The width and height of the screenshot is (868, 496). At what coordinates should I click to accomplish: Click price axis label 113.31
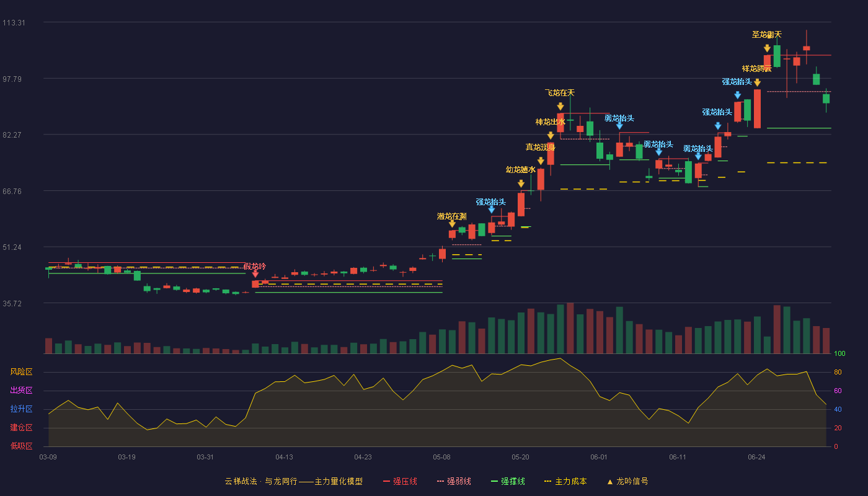click(x=14, y=23)
